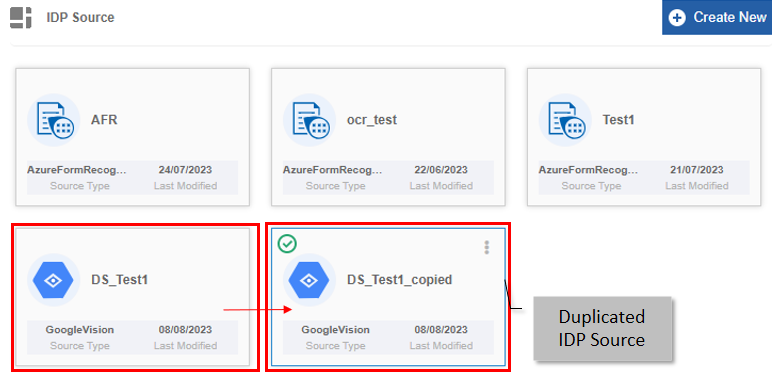Click the ocr_test card's document icon

pyautogui.click(x=309, y=120)
